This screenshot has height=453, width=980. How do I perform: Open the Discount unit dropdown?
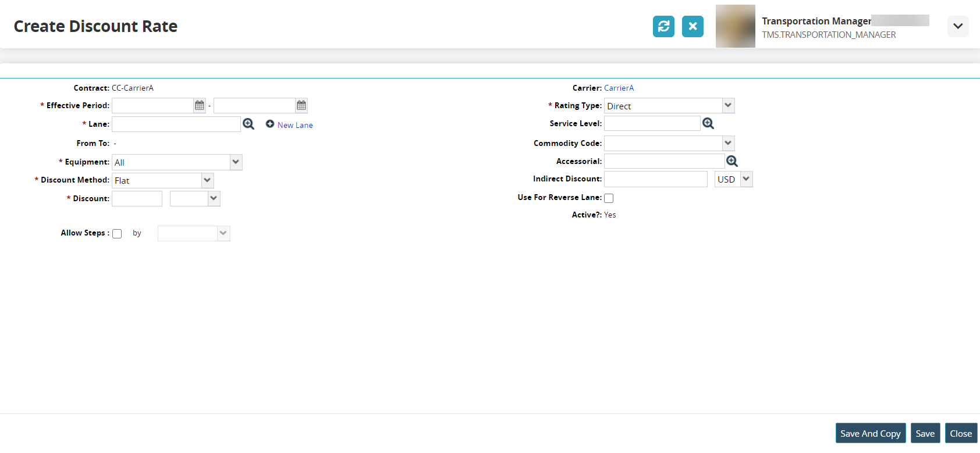[195, 198]
